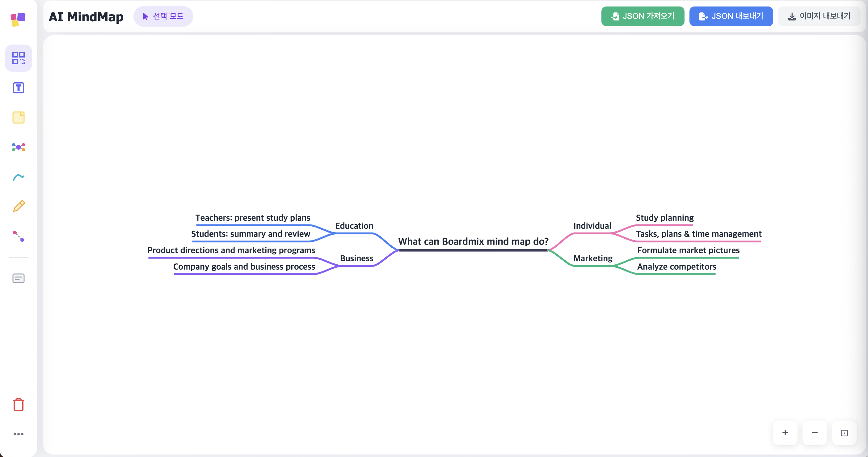Select the Text tool icon
Screen dimensions: 868x457
[x=19, y=88]
